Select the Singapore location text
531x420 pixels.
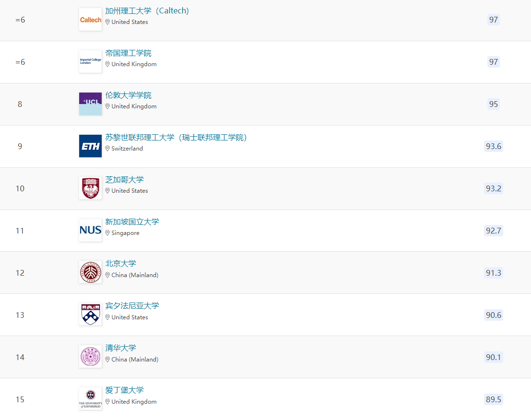[125, 233]
